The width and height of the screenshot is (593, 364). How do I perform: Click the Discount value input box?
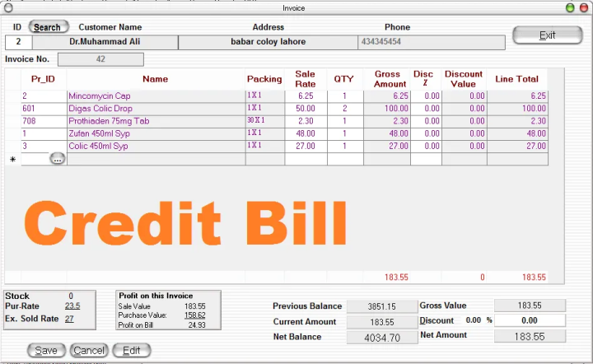tap(530, 320)
